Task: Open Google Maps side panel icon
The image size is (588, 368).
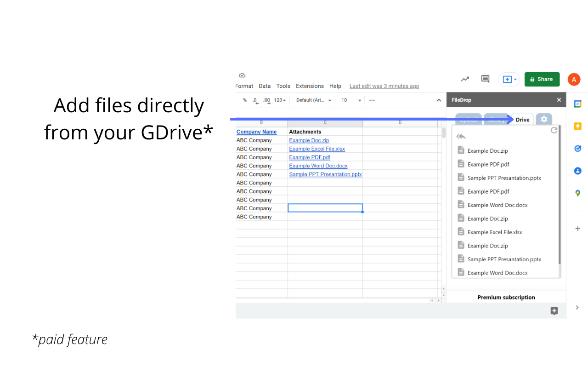Action: tap(578, 193)
